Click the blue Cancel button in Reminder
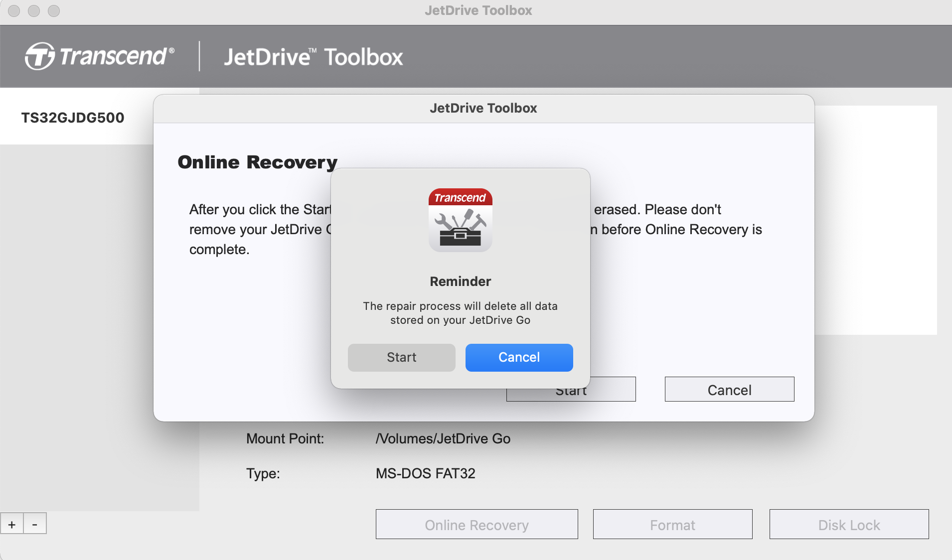 pyautogui.click(x=519, y=357)
